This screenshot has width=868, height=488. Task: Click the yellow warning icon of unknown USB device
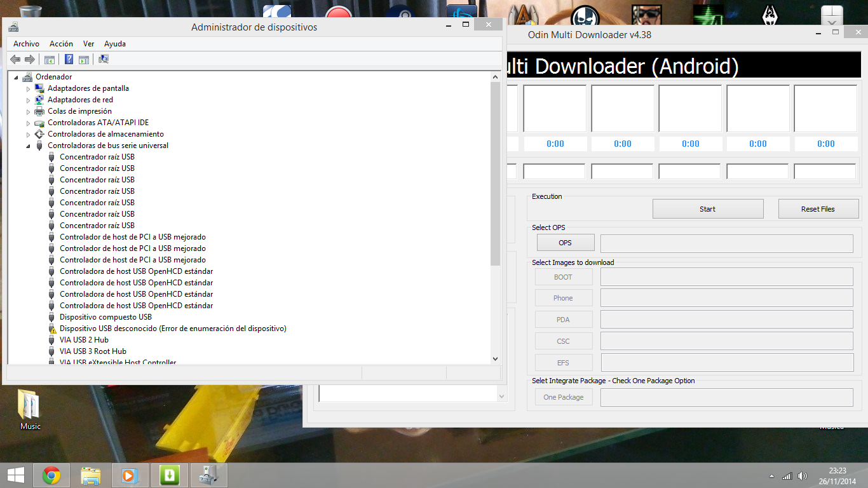(x=52, y=329)
